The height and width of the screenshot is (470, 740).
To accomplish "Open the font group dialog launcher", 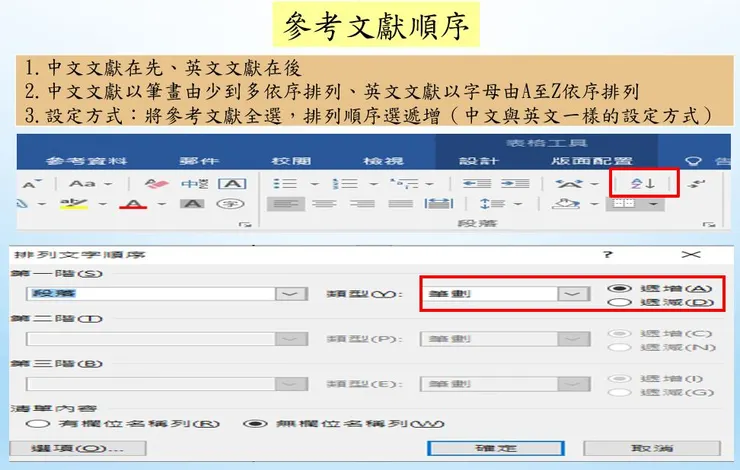I will pyautogui.click(x=245, y=225).
